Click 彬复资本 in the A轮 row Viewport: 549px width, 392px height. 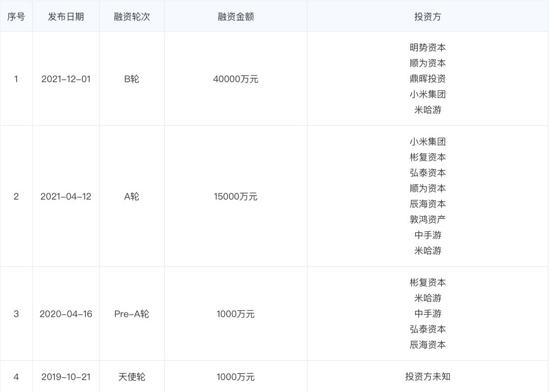coord(428,157)
